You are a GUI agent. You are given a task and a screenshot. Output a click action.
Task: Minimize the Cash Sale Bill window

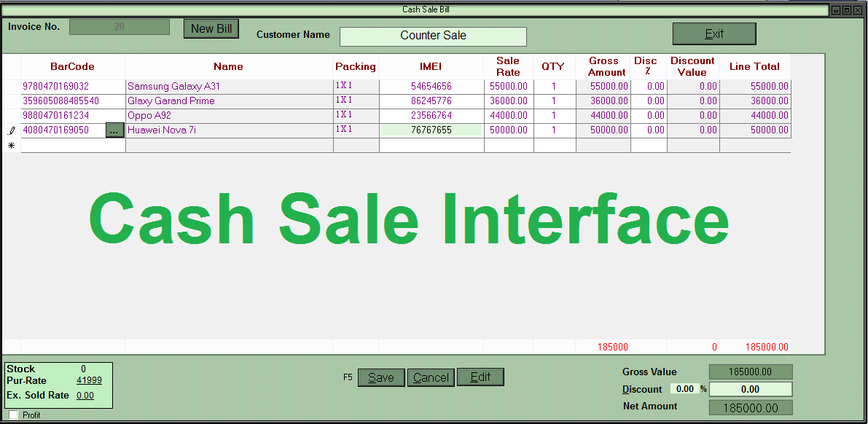[836, 10]
